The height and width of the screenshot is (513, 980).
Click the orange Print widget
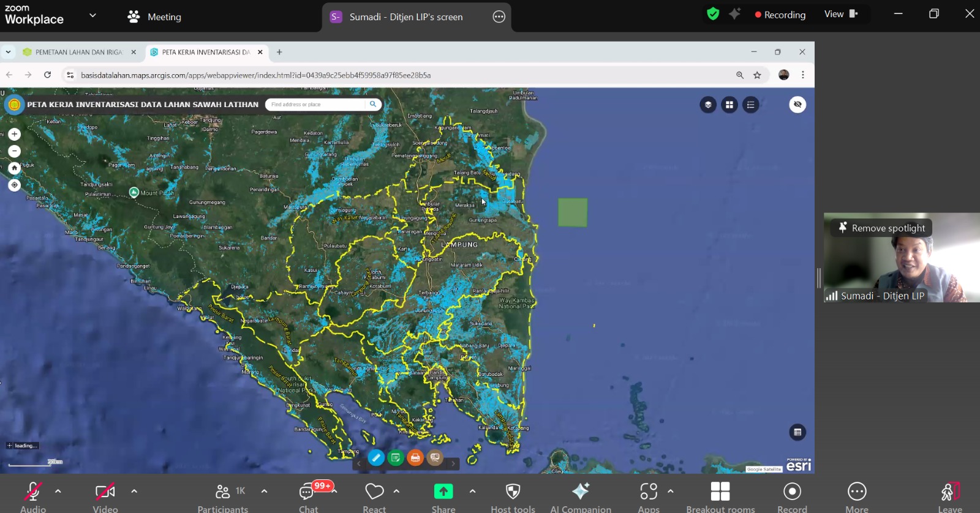[415, 457]
